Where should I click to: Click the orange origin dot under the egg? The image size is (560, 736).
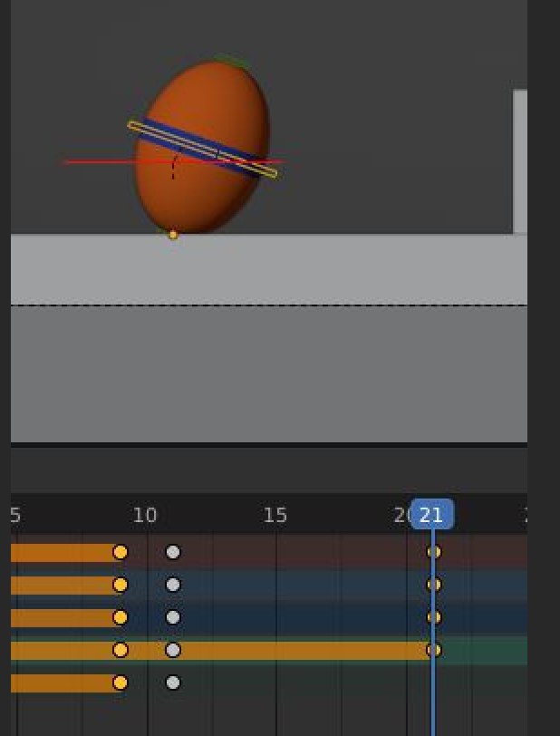173,235
